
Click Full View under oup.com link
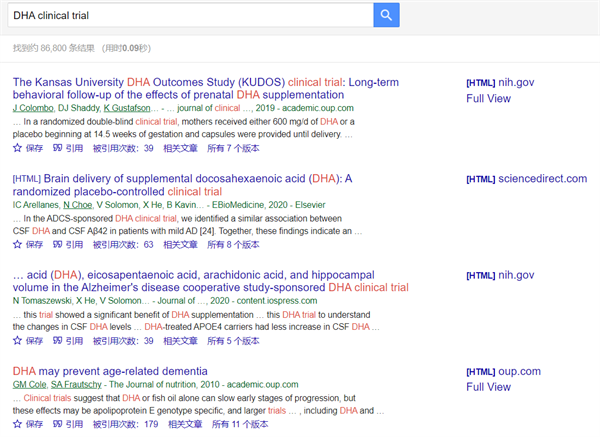(x=489, y=387)
